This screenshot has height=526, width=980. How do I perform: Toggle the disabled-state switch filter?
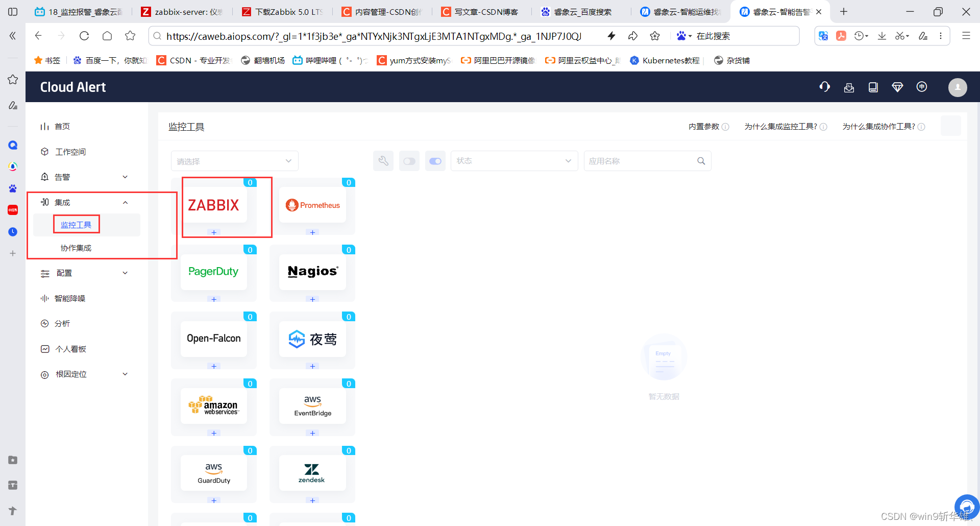(x=409, y=161)
